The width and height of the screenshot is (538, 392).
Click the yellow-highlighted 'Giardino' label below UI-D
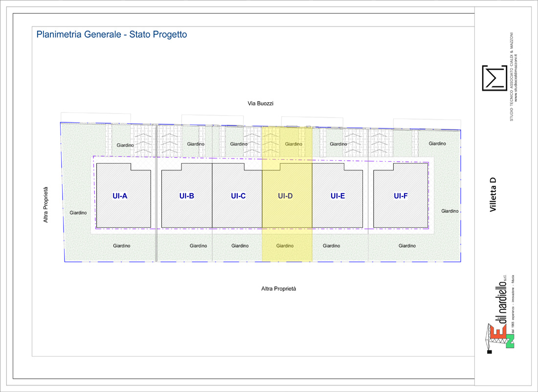[285, 246]
